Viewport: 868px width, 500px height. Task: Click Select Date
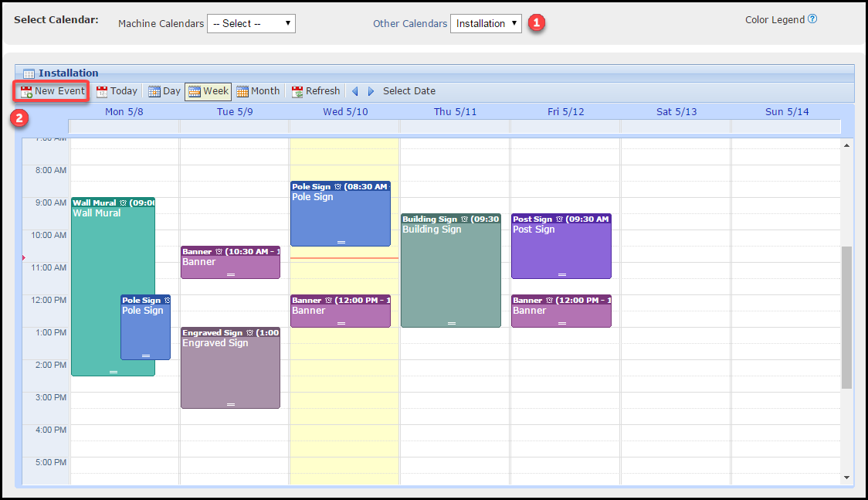click(409, 91)
